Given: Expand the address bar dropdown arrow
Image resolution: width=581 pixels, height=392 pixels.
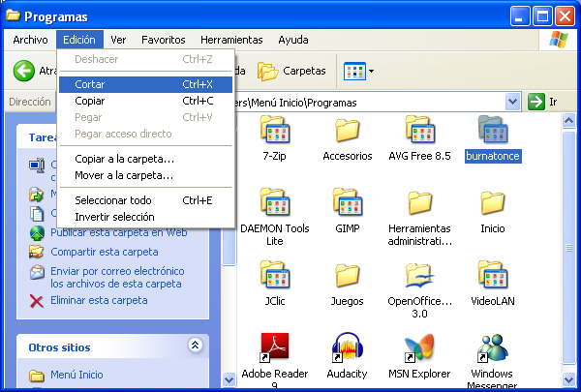Looking at the screenshot, I should click(514, 102).
